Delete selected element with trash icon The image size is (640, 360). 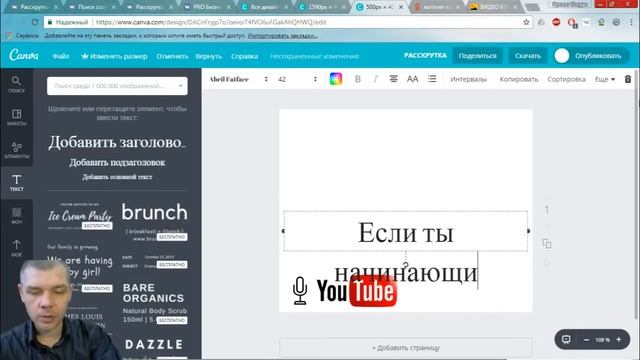pyautogui.click(x=628, y=79)
